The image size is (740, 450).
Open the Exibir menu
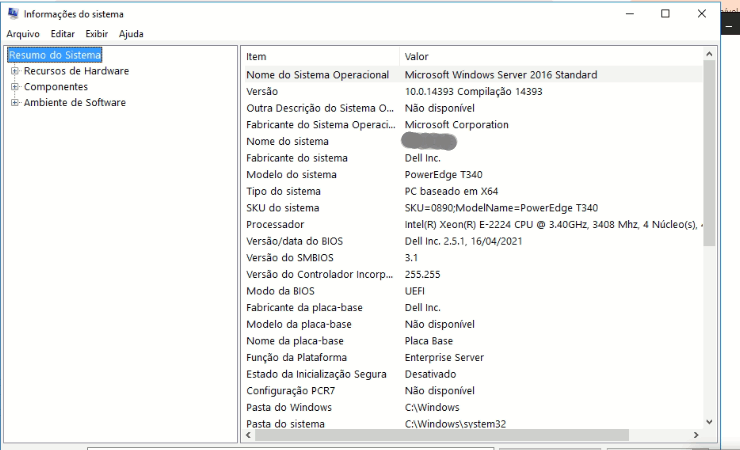[x=97, y=34]
